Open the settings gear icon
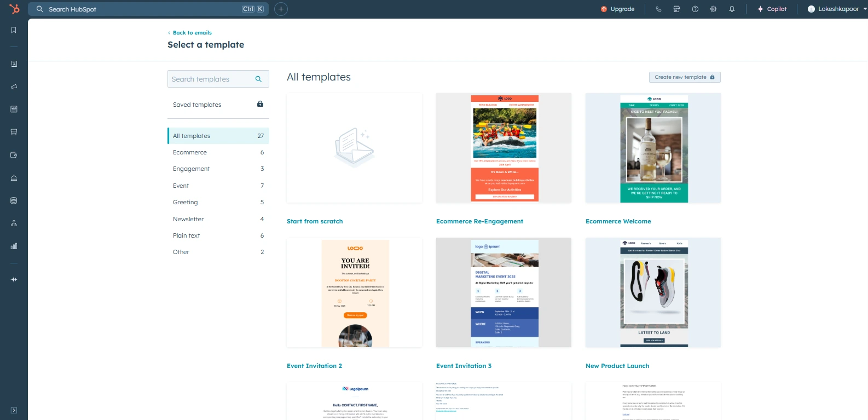This screenshot has height=420, width=868. 713,9
